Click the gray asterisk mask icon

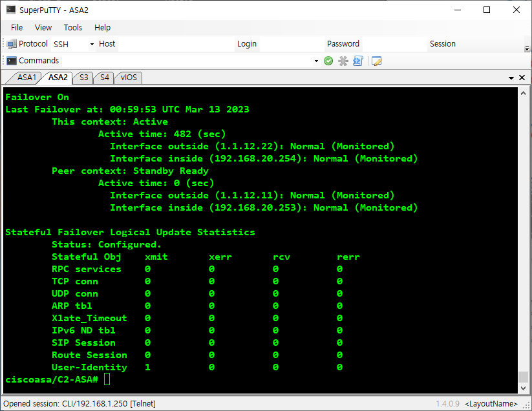click(x=343, y=61)
